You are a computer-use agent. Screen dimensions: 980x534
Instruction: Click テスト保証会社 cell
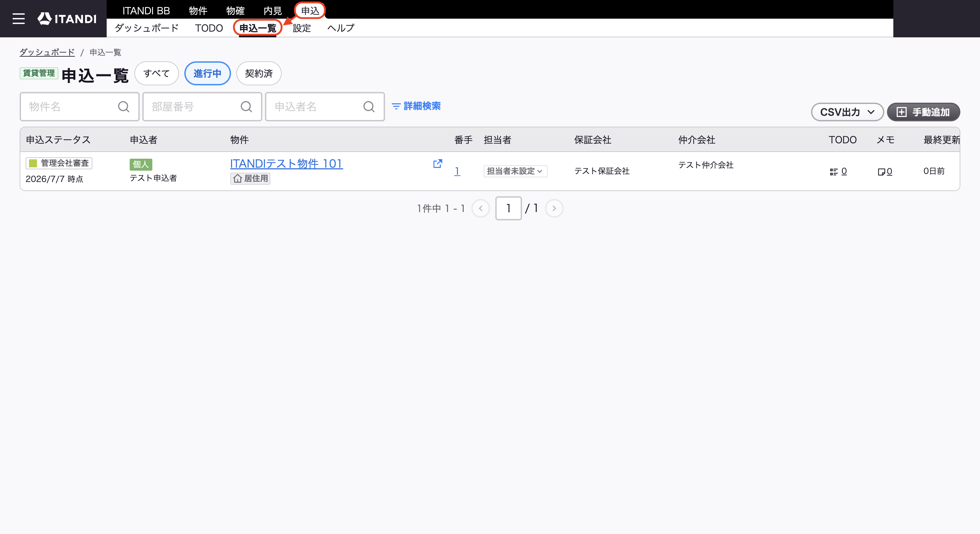point(602,171)
